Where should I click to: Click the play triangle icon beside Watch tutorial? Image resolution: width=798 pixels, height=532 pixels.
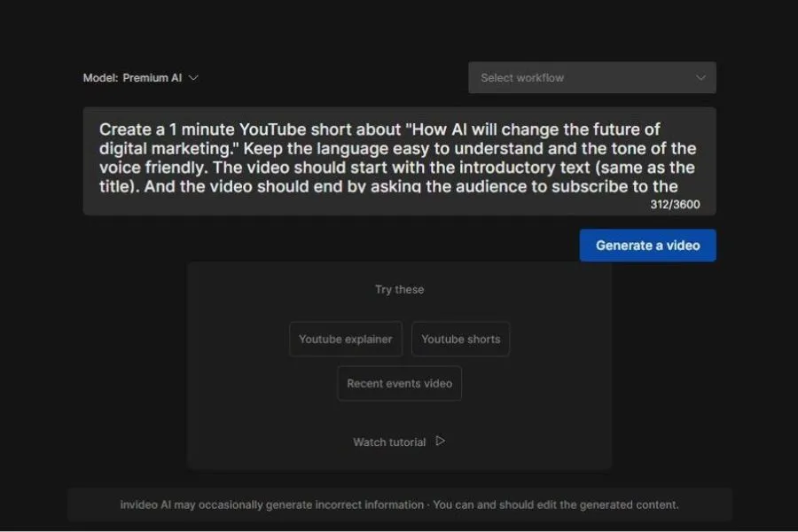coord(441,441)
